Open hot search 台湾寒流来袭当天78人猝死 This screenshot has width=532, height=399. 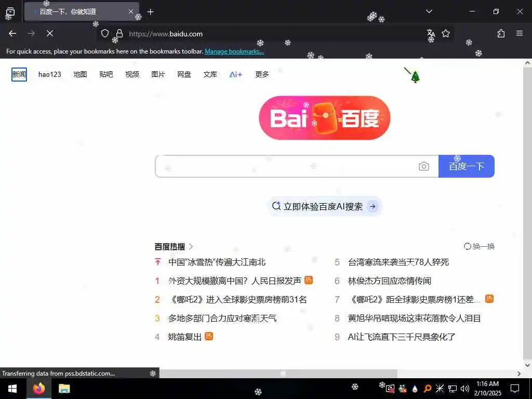pyautogui.click(x=398, y=262)
